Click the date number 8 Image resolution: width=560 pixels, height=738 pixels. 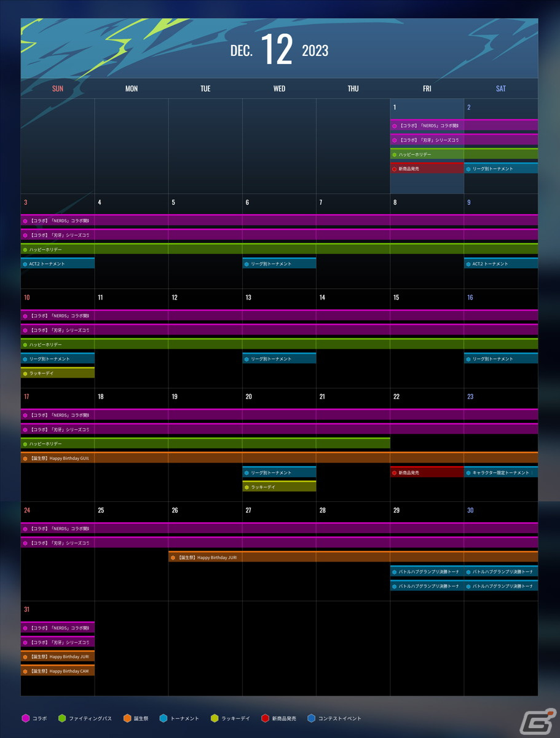pyautogui.click(x=395, y=202)
